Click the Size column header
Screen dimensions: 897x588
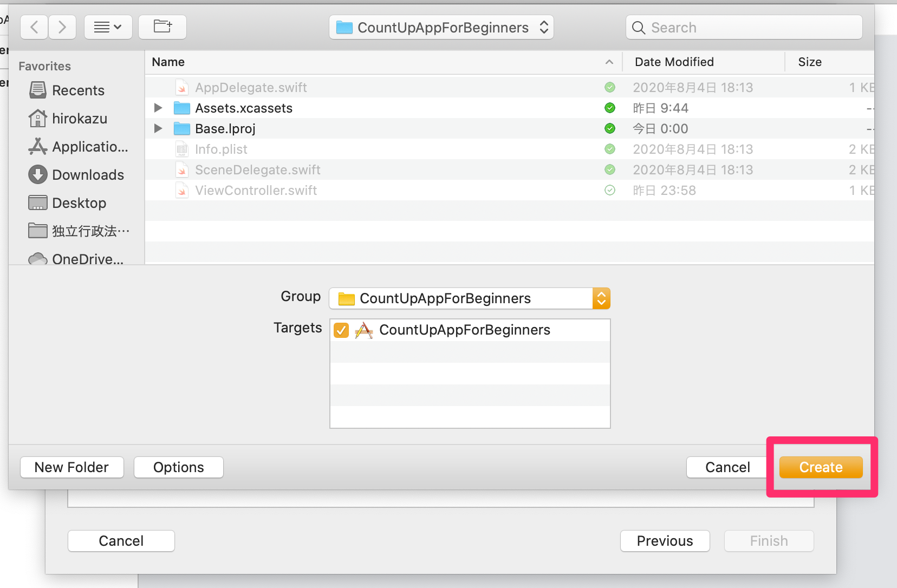coord(830,62)
